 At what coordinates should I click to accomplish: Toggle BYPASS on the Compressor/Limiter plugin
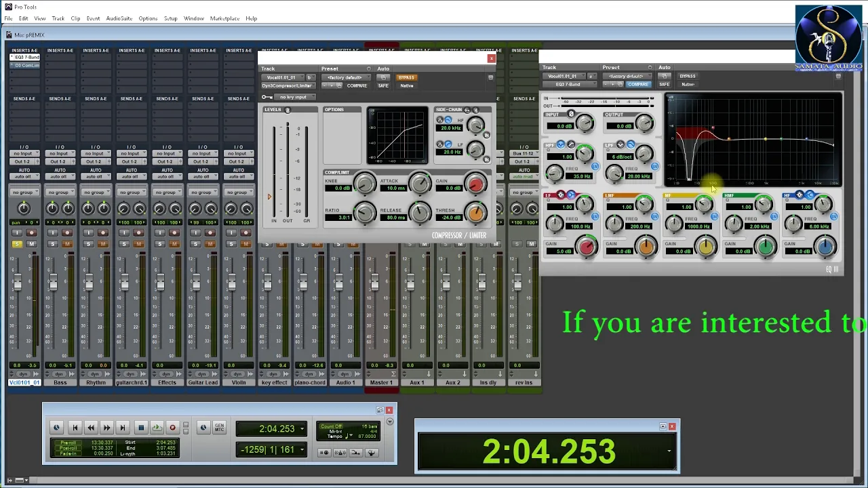click(x=407, y=77)
